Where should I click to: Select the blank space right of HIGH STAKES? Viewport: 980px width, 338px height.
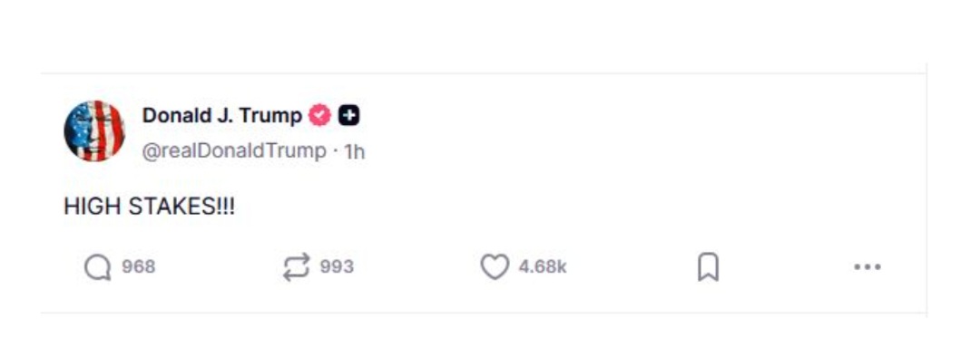tap(563, 207)
